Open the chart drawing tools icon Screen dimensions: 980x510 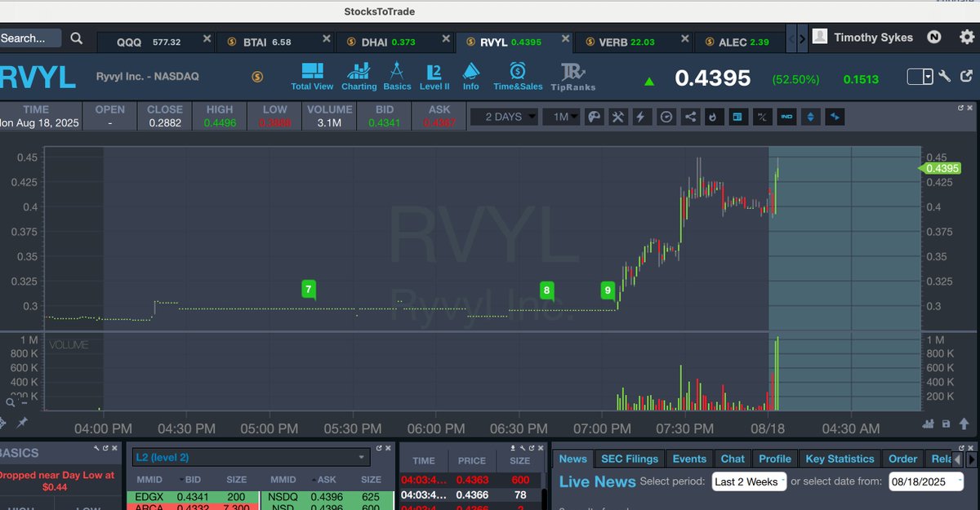click(618, 117)
